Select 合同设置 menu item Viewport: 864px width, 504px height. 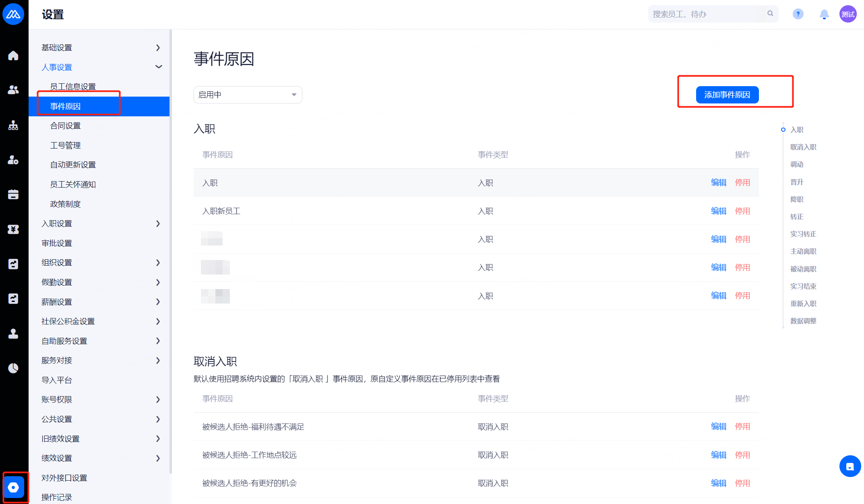[99, 126]
